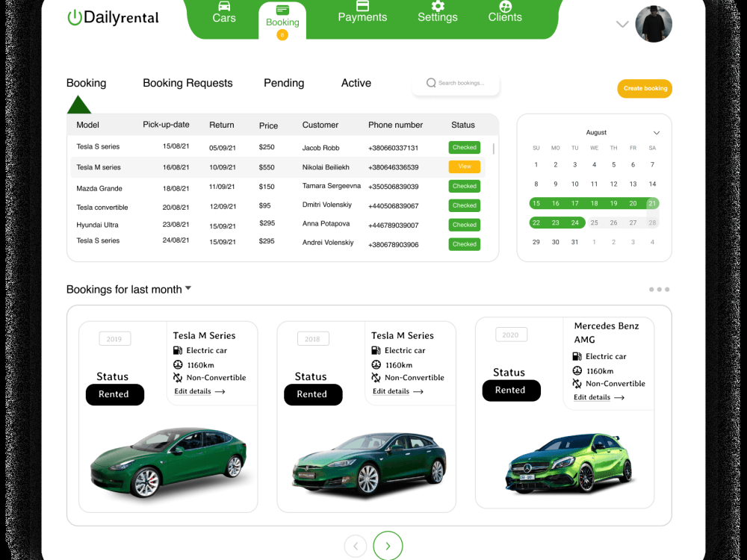Switch to Booking Requests tab

(187, 83)
